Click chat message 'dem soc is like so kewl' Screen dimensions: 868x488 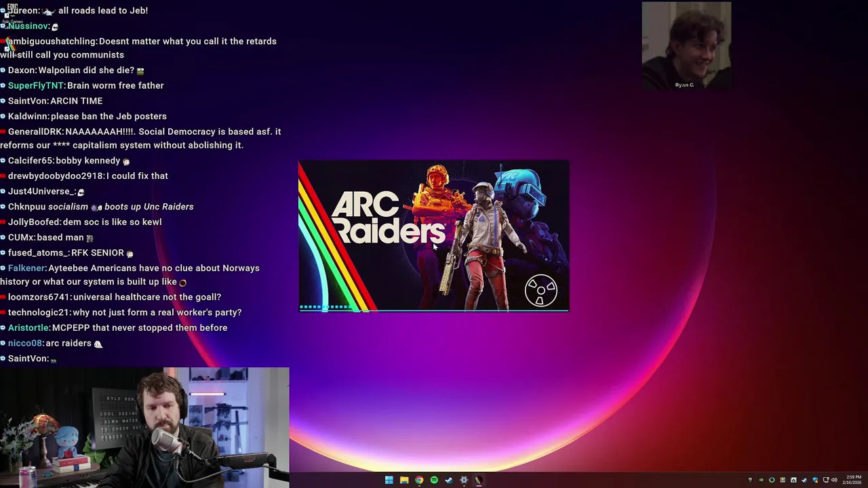pos(113,222)
